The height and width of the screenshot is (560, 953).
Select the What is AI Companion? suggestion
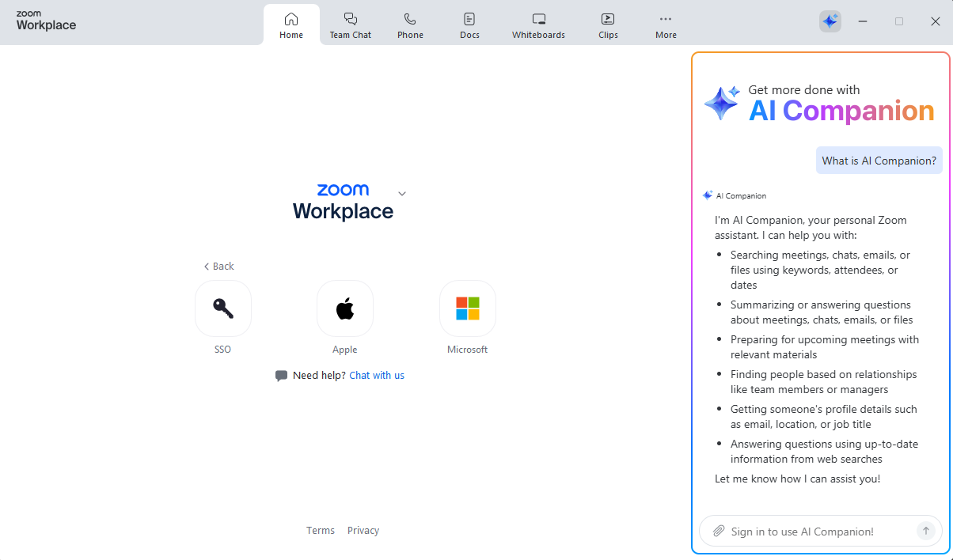click(x=879, y=160)
